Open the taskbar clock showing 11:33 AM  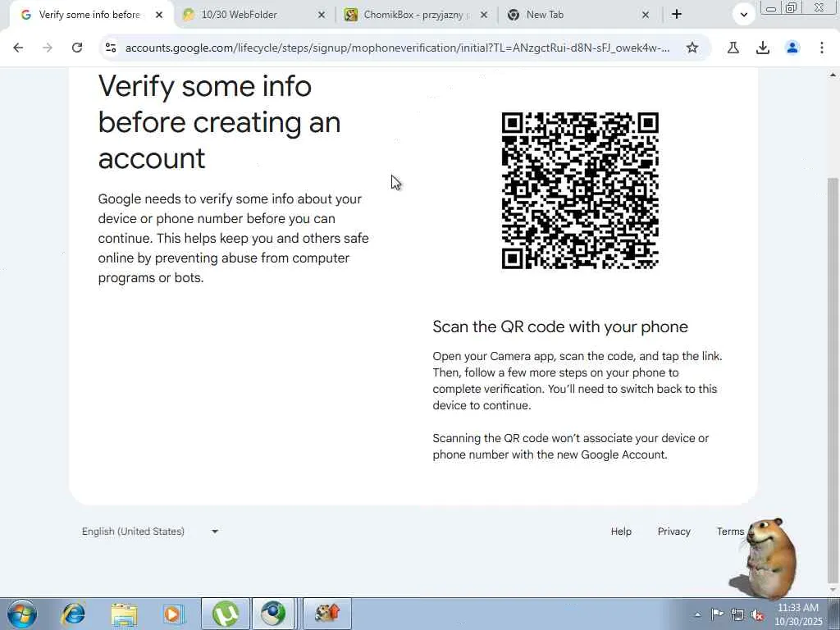coord(798,614)
